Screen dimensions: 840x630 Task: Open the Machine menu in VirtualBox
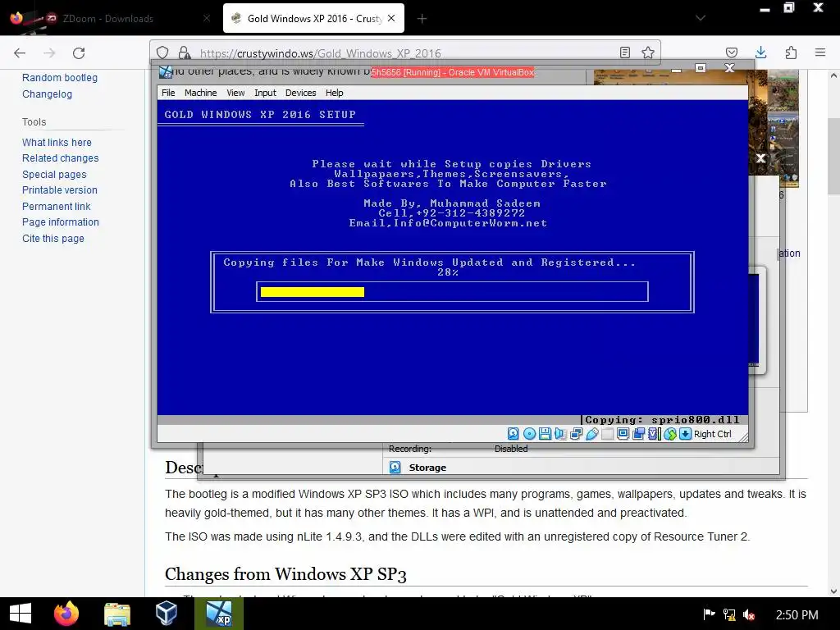(200, 93)
